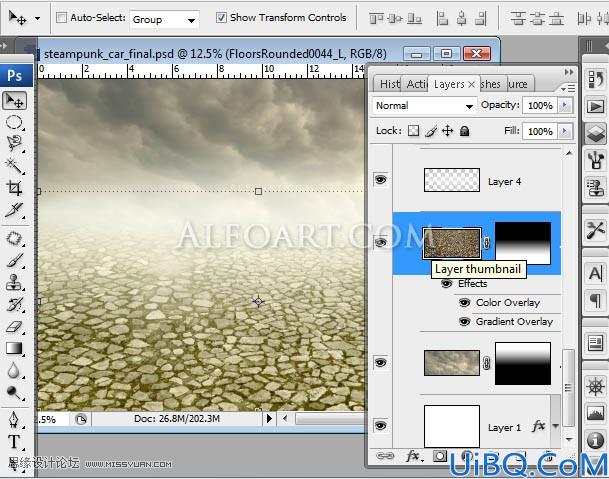
Task: Select the Brush tool
Action: [14, 260]
